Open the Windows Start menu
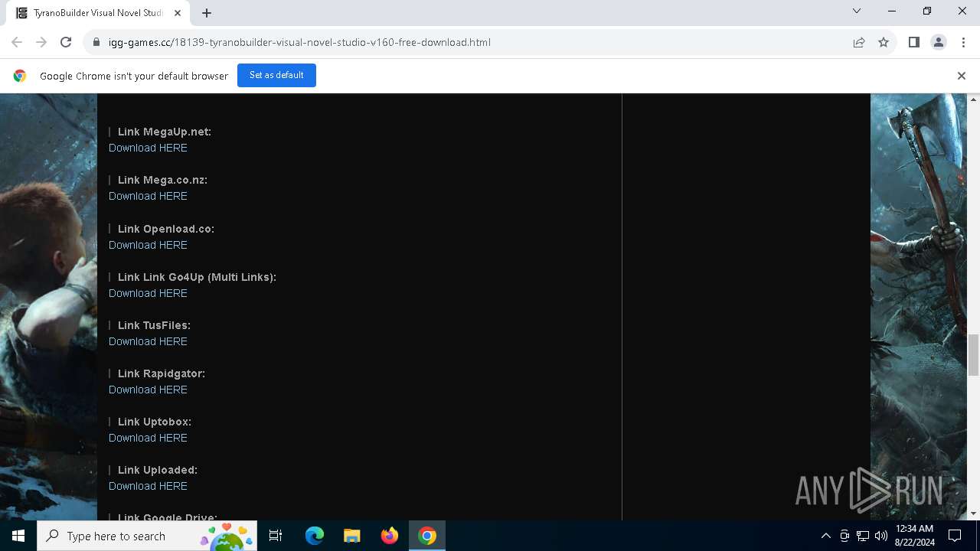Viewport: 980px width, 551px height. click(18, 536)
